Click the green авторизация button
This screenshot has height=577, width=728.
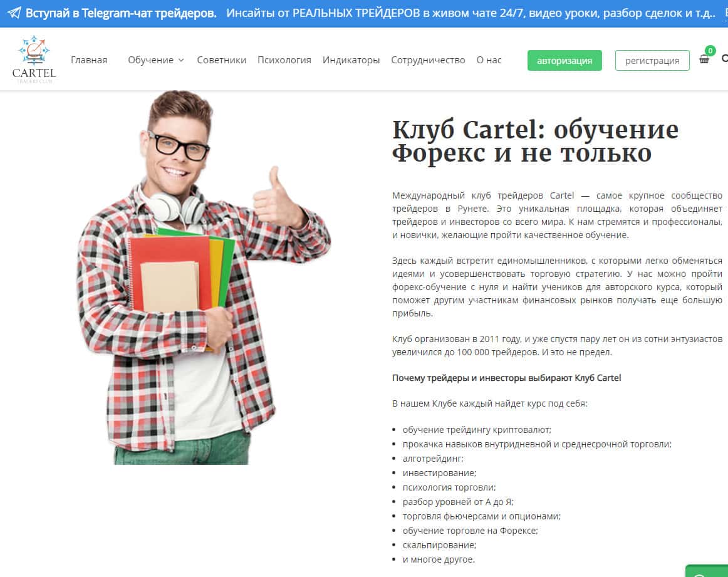[x=564, y=60]
